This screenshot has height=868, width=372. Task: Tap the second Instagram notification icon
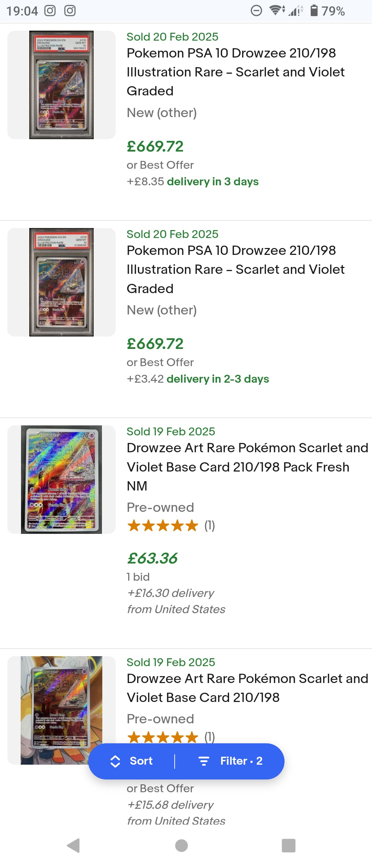70,11
